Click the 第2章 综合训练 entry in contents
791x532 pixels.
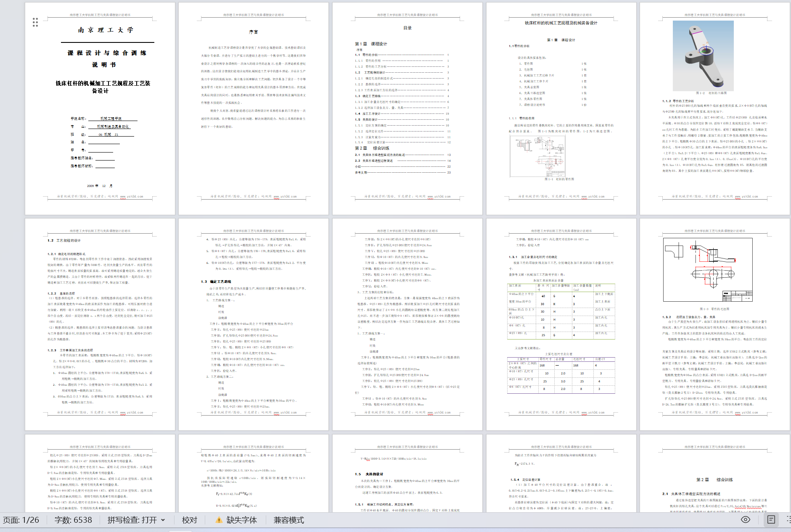click(372, 148)
